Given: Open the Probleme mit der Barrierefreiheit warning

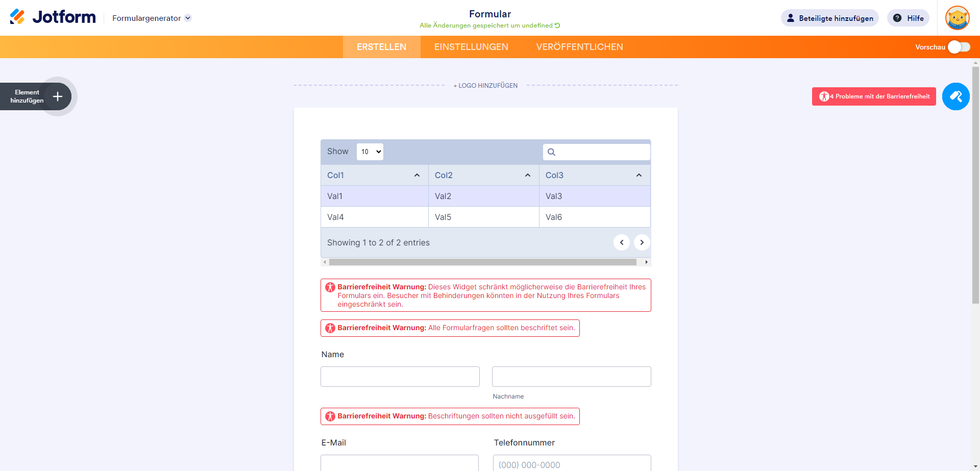Looking at the screenshot, I should 873,96.
